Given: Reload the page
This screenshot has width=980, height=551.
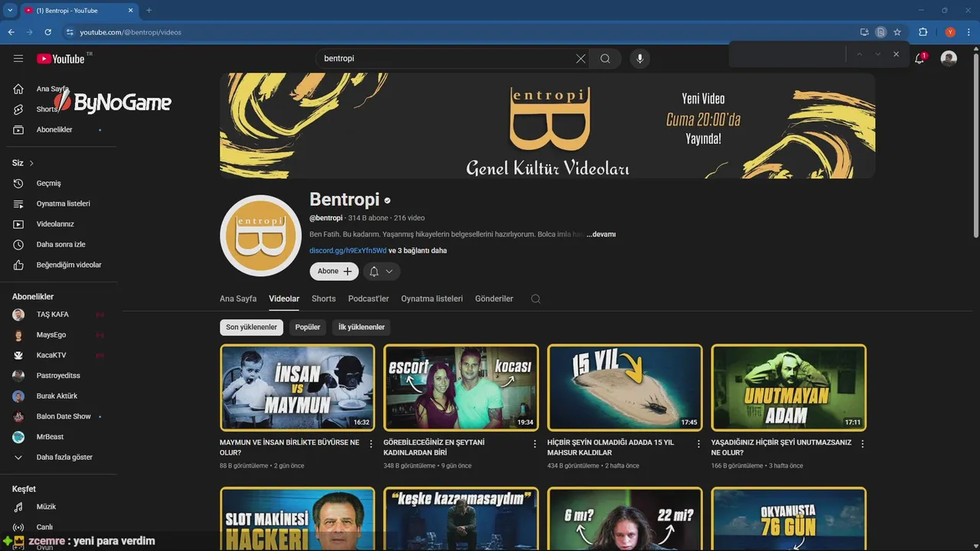Looking at the screenshot, I should tap(47, 32).
